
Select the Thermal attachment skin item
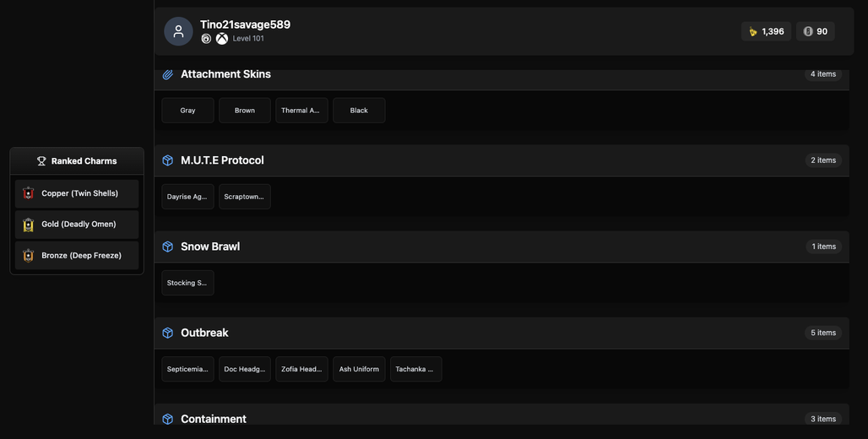click(301, 110)
